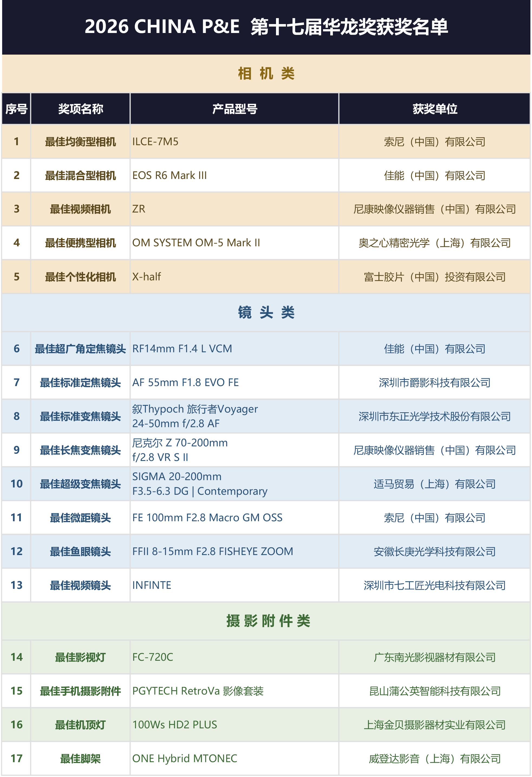
Task: Click the award name "最佳视频镜头"
Action: coord(81,585)
